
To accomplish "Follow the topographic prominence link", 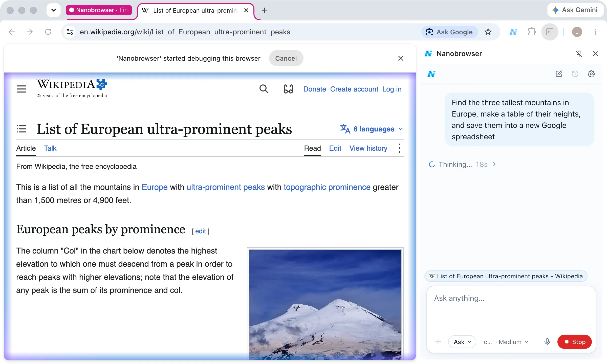I will (327, 187).
